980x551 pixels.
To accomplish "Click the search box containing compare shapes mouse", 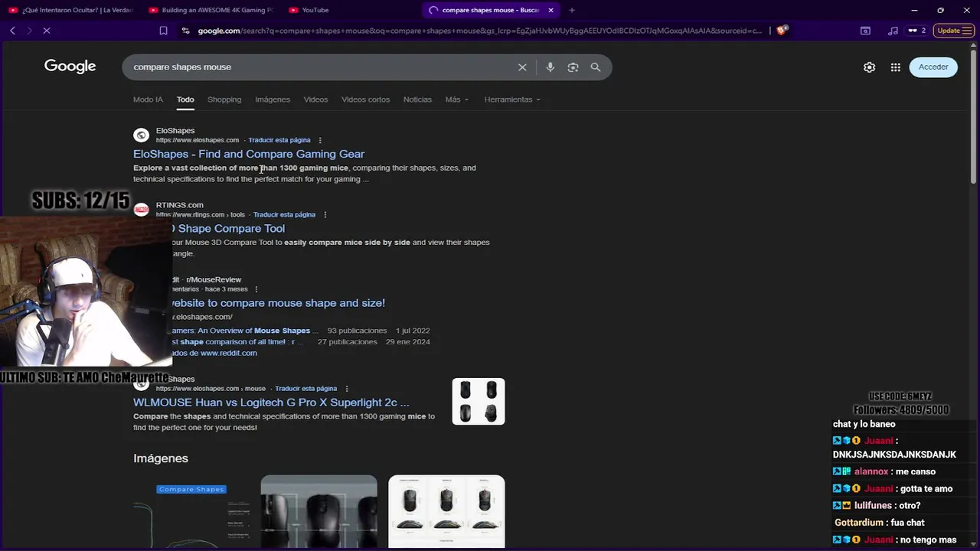I will (x=322, y=67).
